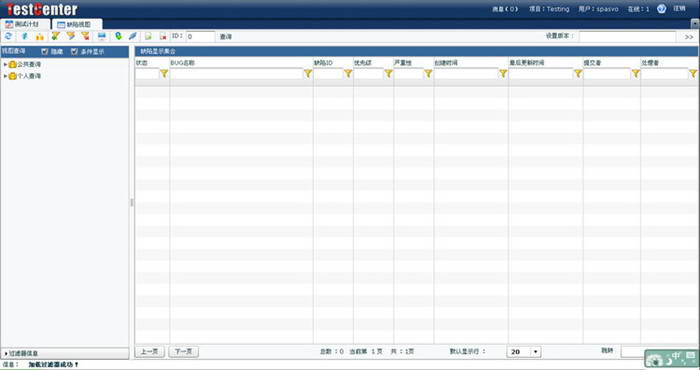
Task: Click the input method icon in bottom-right tray
Action: (671, 358)
